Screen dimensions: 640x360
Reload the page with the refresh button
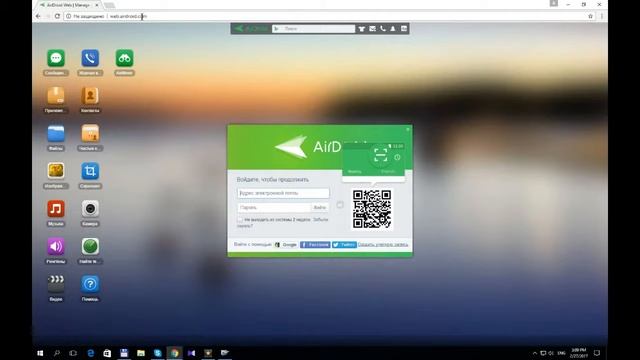tap(57, 16)
